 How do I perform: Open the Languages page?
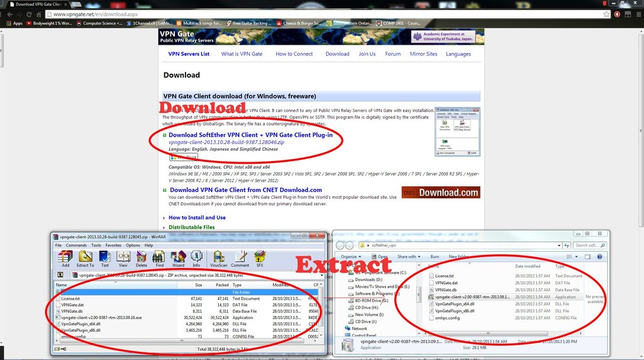click(458, 54)
